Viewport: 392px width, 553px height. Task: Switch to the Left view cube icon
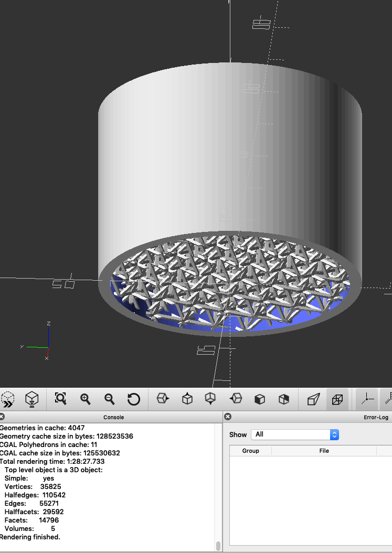point(236,399)
